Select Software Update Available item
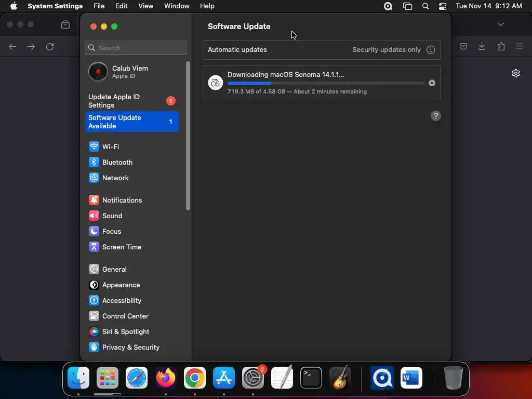The height and width of the screenshot is (399, 532). pyautogui.click(x=131, y=122)
